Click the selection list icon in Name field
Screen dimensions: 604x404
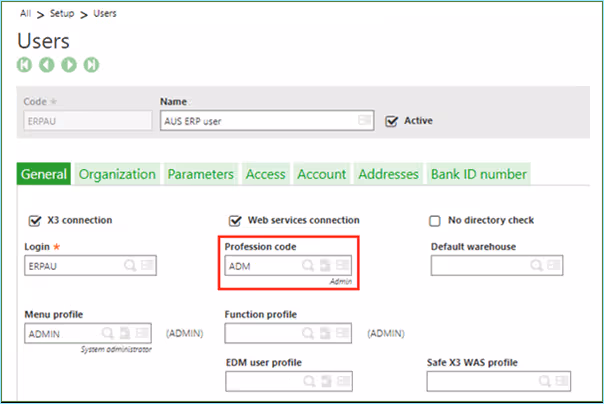tap(366, 121)
